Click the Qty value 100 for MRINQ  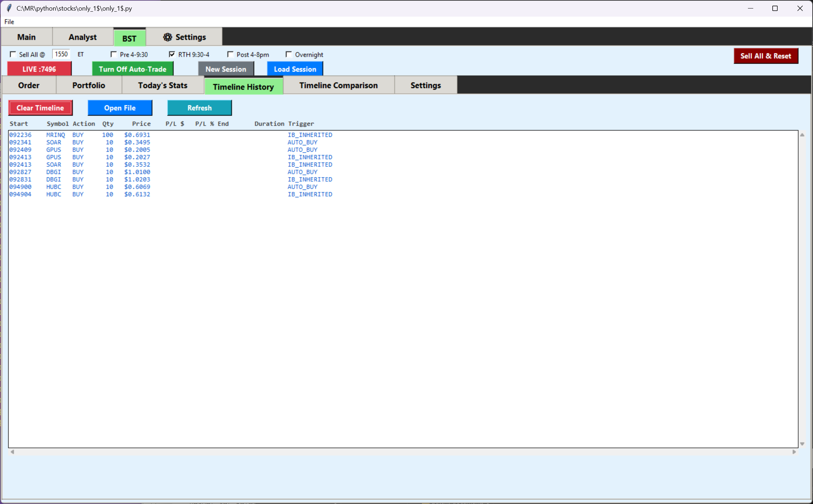pyautogui.click(x=108, y=135)
